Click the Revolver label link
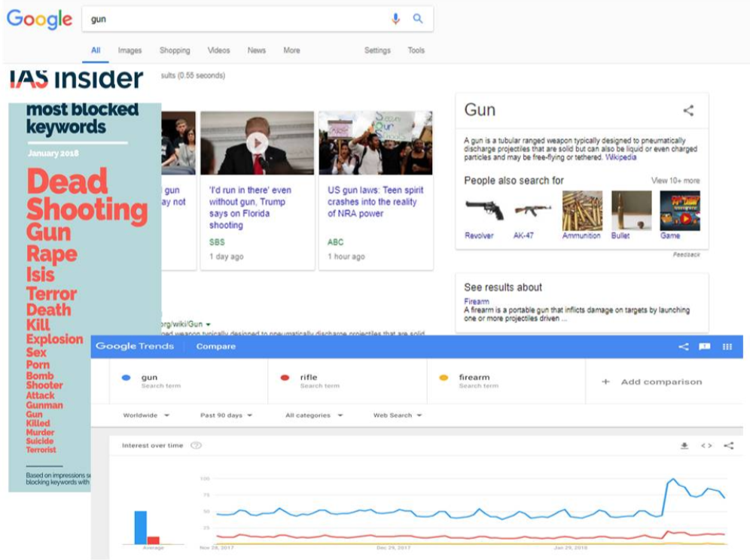This screenshot has width=750, height=560. coord(479,236)
